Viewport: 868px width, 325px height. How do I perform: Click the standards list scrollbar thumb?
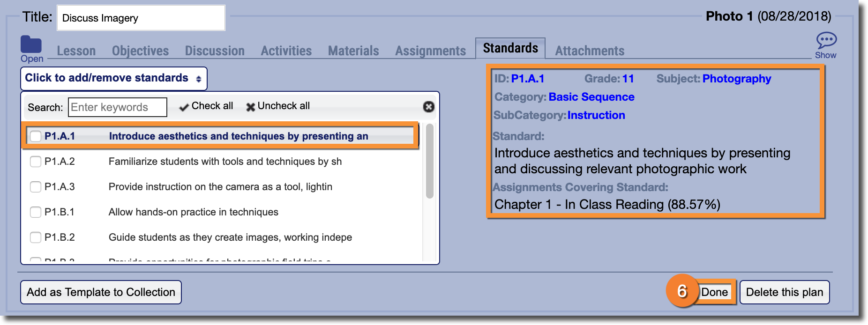429,162
